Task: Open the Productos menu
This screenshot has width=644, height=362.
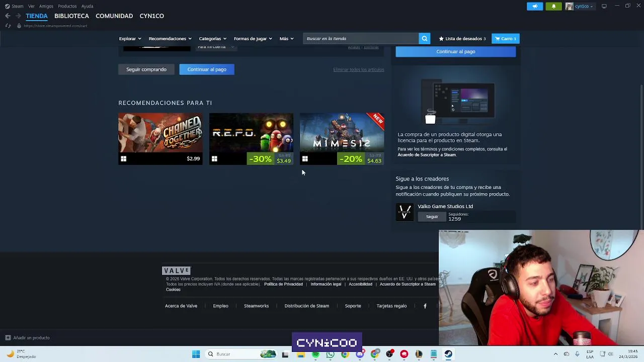Action: 67,6
